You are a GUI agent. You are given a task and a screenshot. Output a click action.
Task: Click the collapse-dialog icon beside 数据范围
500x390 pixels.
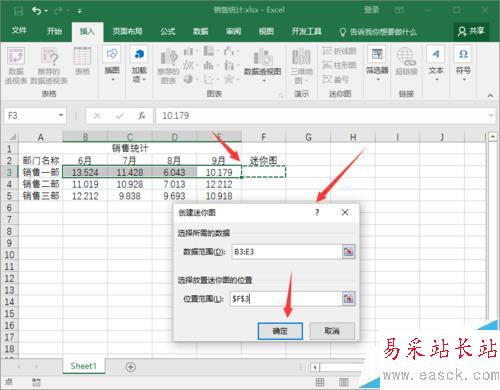[348, 252]
